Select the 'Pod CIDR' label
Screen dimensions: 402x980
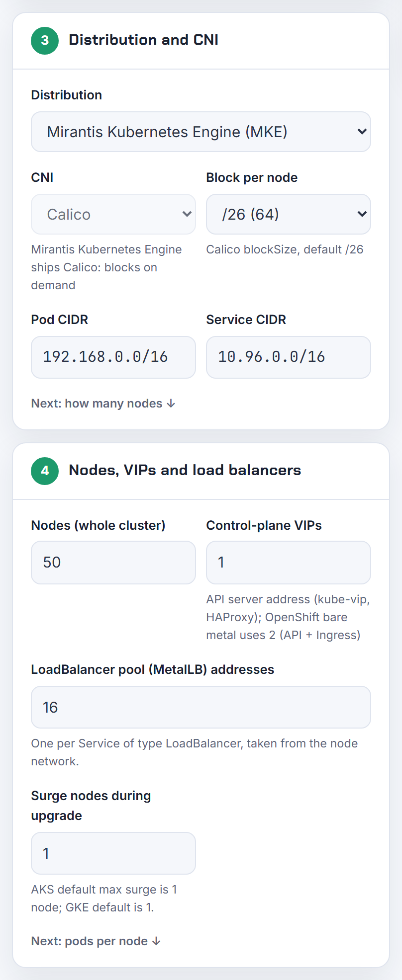point(60,320)
